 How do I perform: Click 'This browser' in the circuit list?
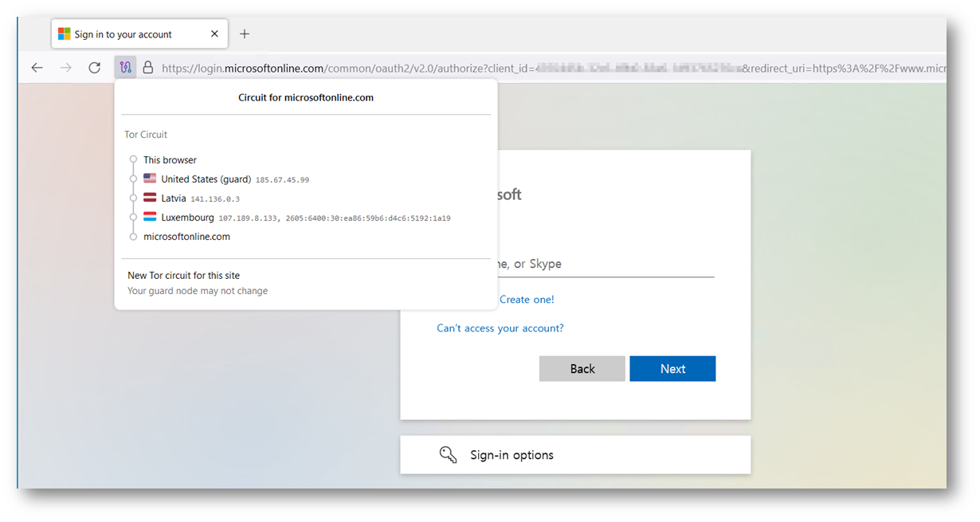point(170,160)
